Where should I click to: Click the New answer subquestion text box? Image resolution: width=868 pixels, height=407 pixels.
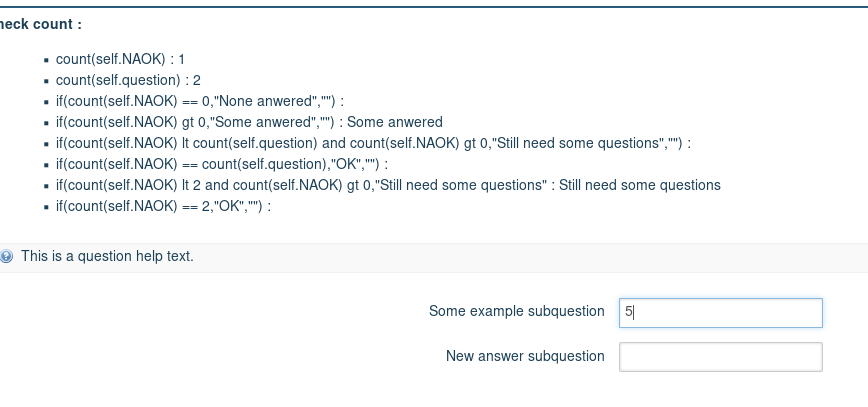coord(720,357)
